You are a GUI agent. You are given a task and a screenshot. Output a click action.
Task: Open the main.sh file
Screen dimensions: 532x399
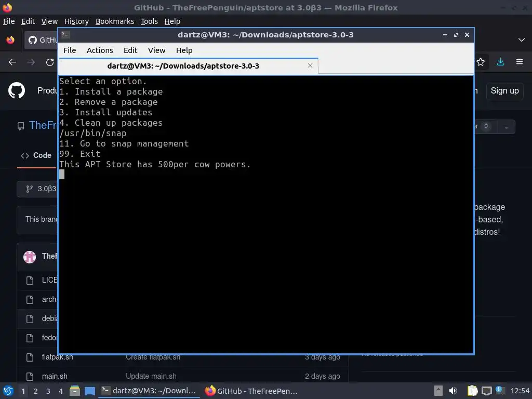click(55, 376)
